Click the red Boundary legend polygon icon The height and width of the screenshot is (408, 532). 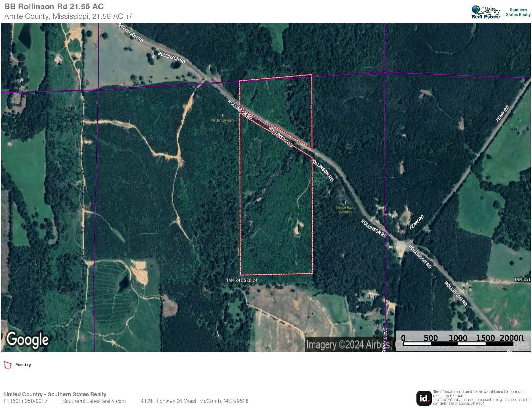(x=7, y=365)
